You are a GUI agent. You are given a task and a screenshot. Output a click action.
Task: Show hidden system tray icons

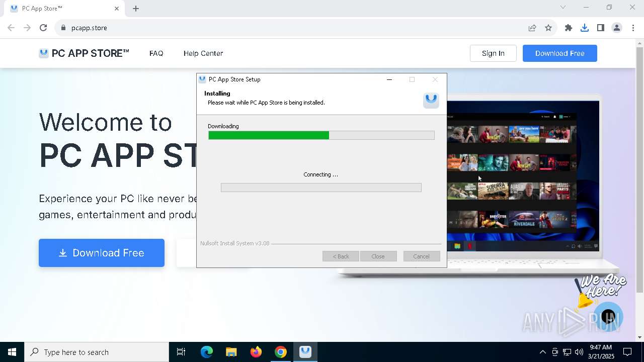coord(542,352)
